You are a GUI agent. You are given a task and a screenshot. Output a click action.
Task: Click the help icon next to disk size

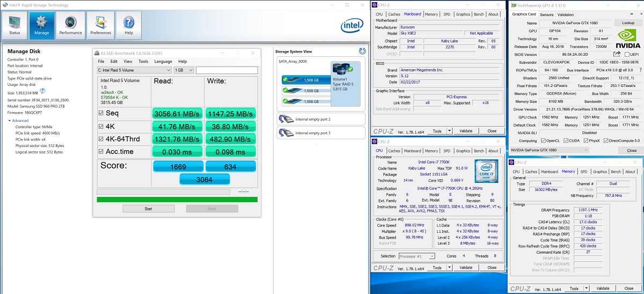pyautogui.click(x=42, y=91)
